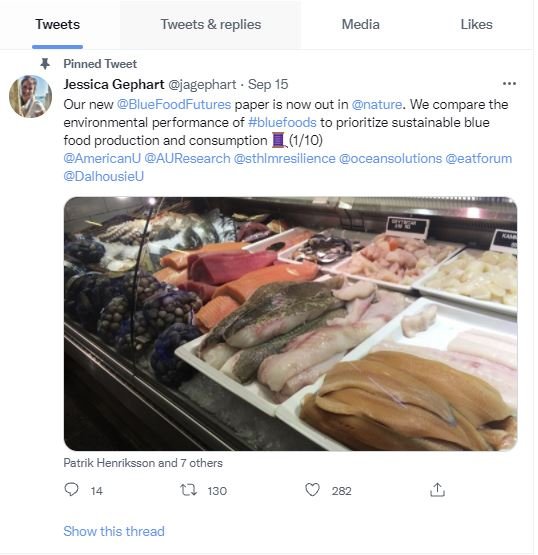Image resolution: width=538 pixels, height=555 pixels.
Task: Click the reply speech bubble icon
Action: pyautogui.click(x=71, y=490)
